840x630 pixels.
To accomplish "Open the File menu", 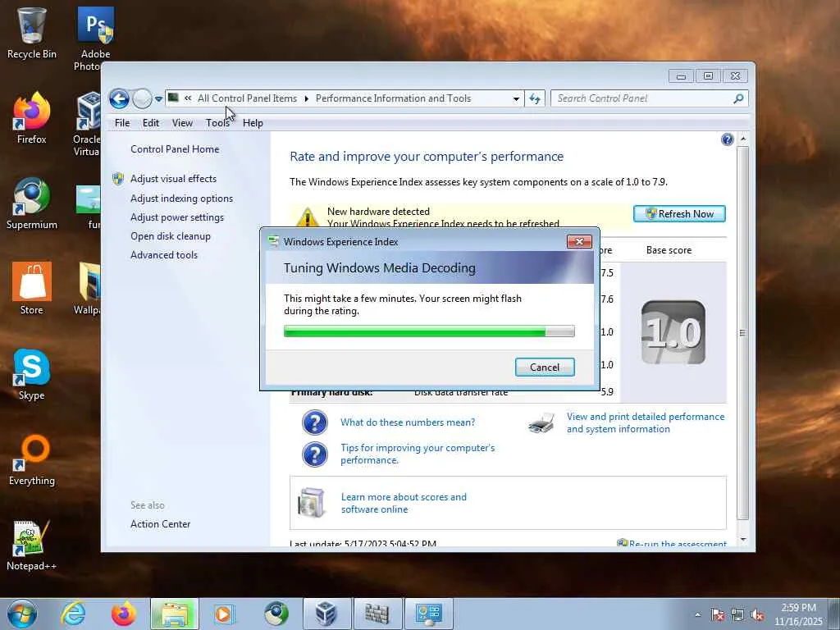I will 122,123.
